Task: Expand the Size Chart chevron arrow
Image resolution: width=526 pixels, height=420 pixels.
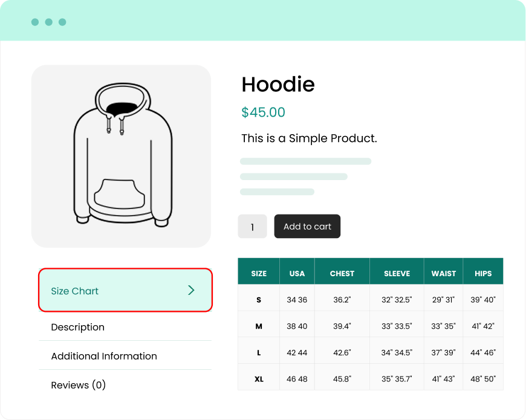Action: 191,291
